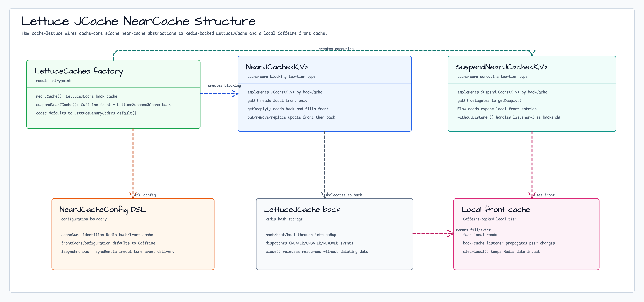This screenshot has width=644, height=302.
Task: Click 'get() reads local front only' line
Action: (x=277, y=101)
